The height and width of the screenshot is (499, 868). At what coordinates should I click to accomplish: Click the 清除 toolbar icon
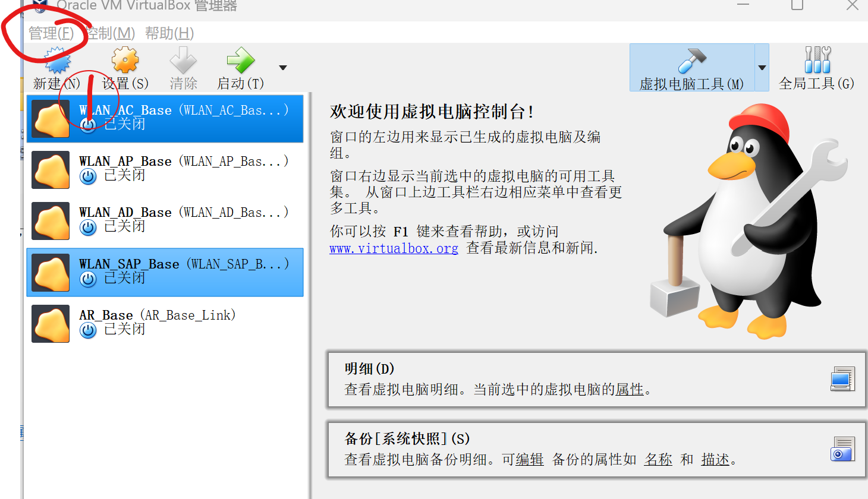coord(183,60)
